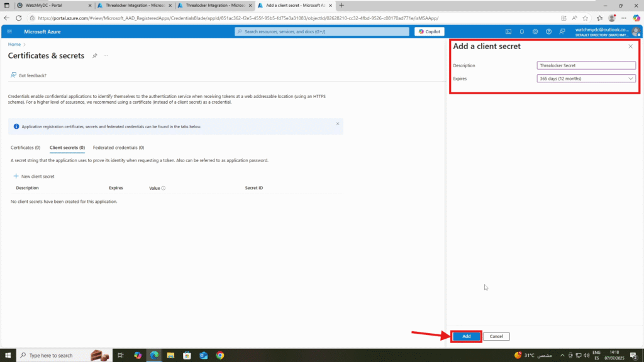The image size is (644, 362).
Task: Open Cloud Shell from the Azure header
Action: (508, 31)
